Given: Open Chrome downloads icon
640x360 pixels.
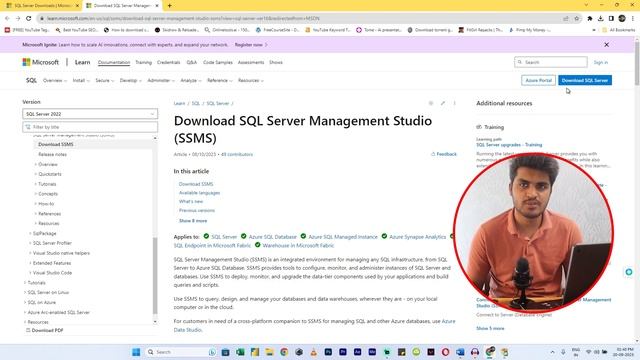Looking at the screenshot, I should pyautogui.click(x=600, y=18).
